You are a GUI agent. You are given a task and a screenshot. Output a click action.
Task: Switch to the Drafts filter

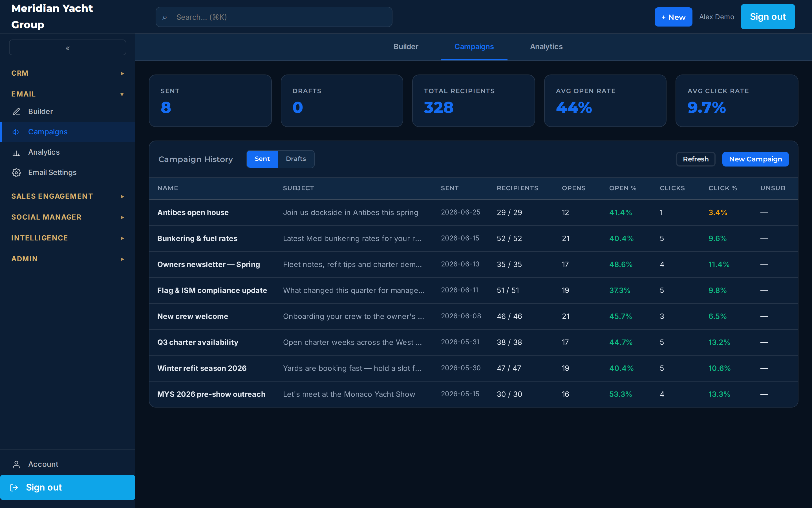coord(295,159)
